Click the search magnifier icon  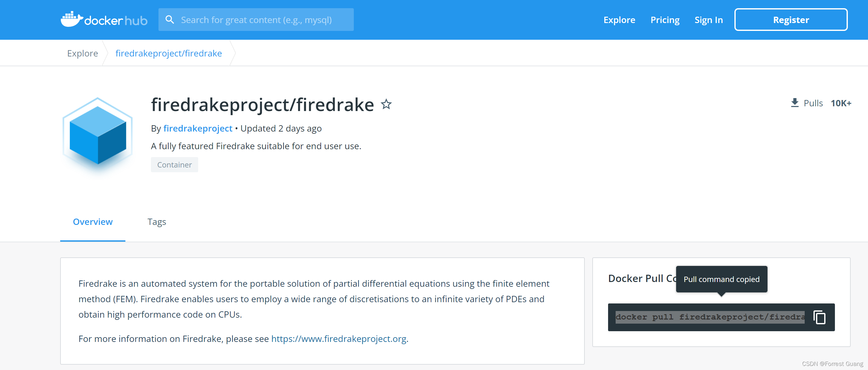point(170,20)
